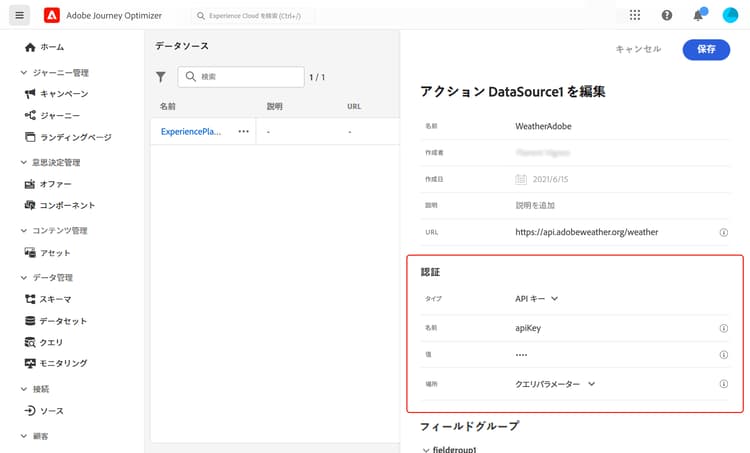Collapse the ジャーニー管理 section

click(23, 73)
